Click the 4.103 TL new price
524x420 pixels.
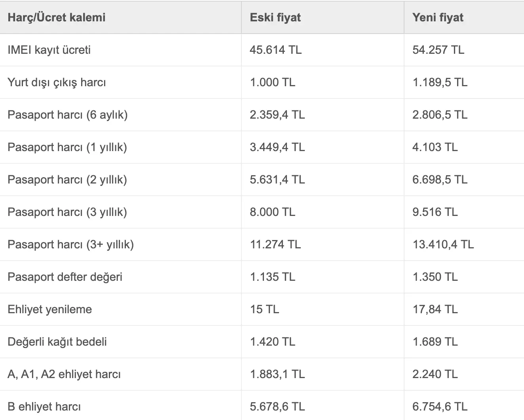coord(435,147)
